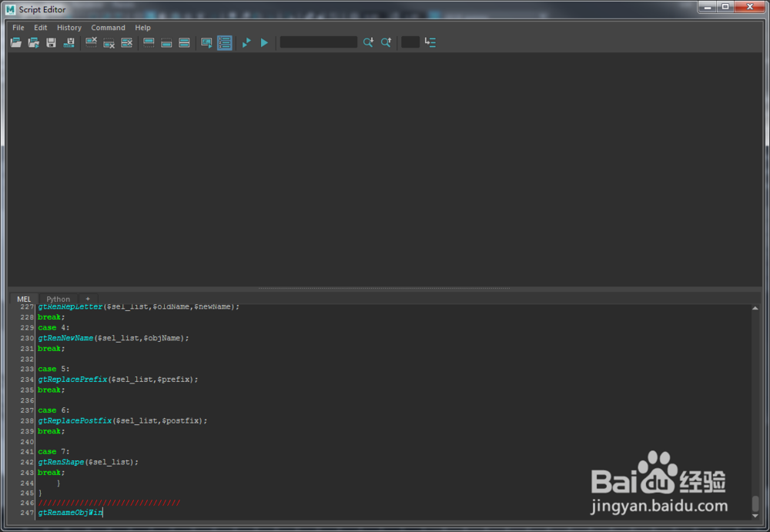Click the Go to Line icon
770x532 pixels.
coord(430,43)
